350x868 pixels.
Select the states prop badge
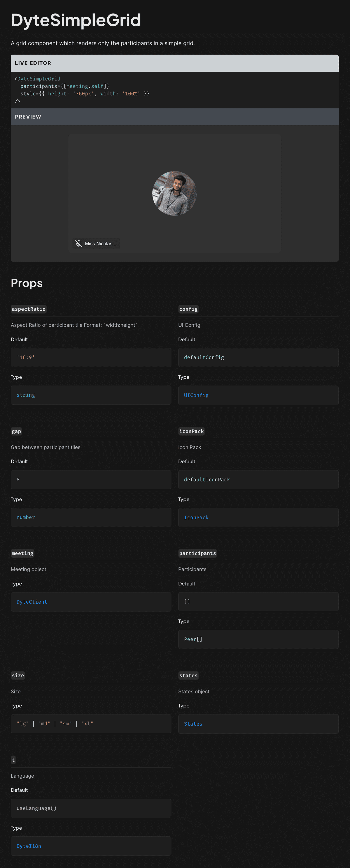[x=188, y=675]
